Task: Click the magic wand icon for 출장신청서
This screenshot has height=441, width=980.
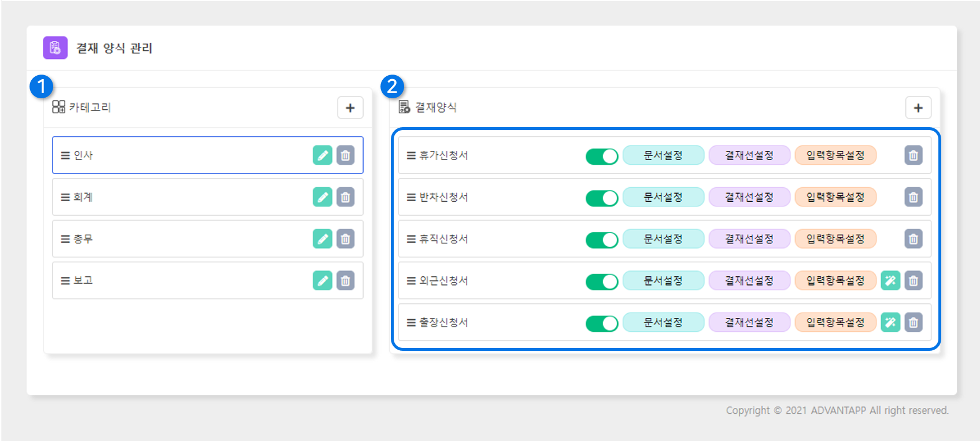Action: pos(890,323)
